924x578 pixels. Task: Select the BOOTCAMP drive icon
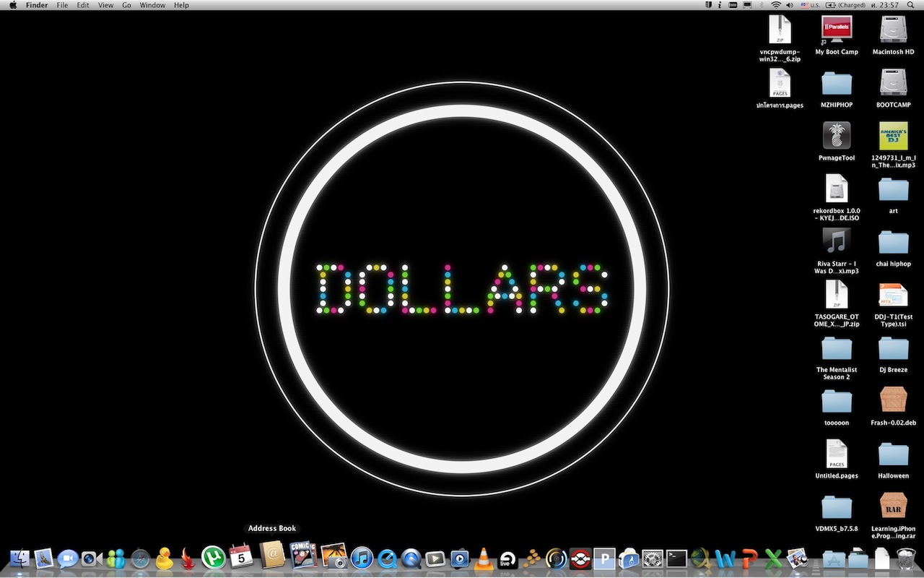pos(894,82)
